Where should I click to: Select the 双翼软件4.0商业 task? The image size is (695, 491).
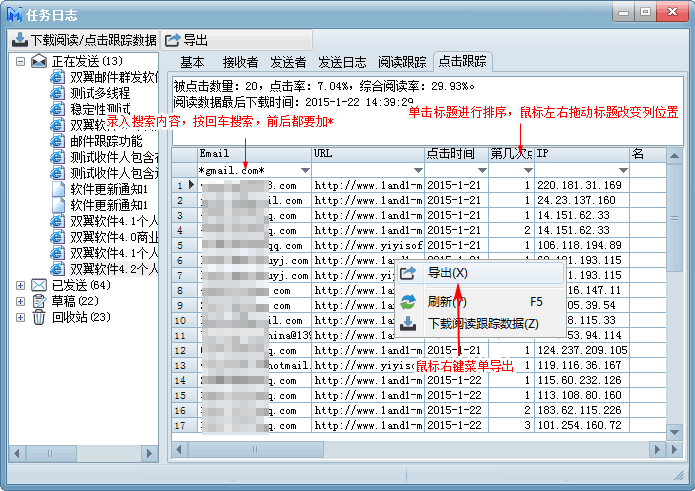coord(114,237)
